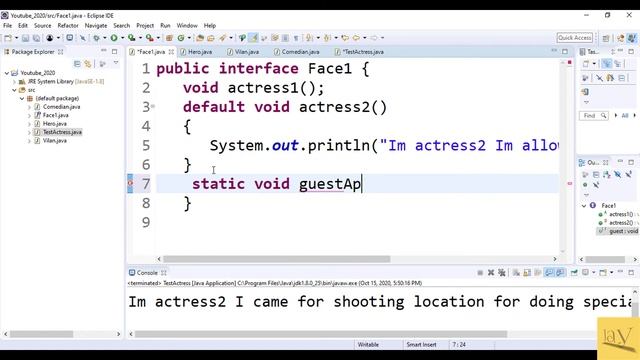This screenshot has width=640, height=360.
Task: Click Collapse All in Package Explorer
Action: click(x=77, y=64)
